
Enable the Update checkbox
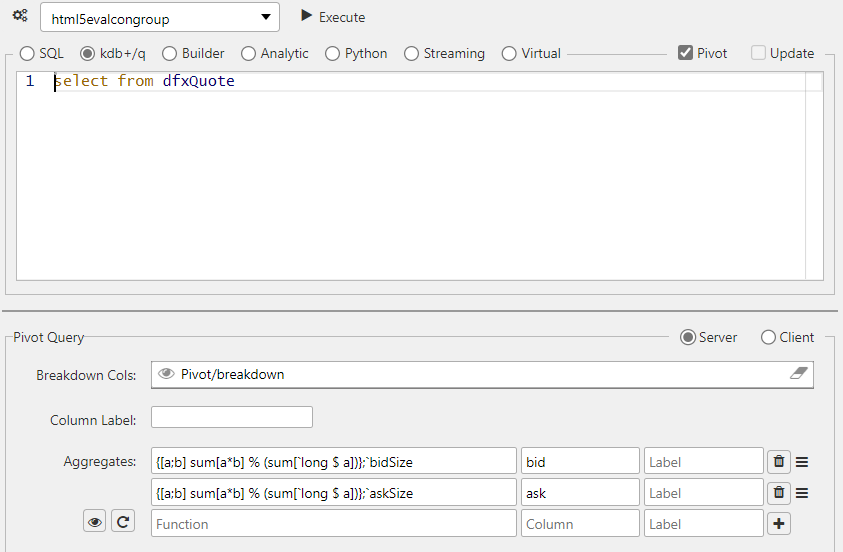click(x=759, y=53)
